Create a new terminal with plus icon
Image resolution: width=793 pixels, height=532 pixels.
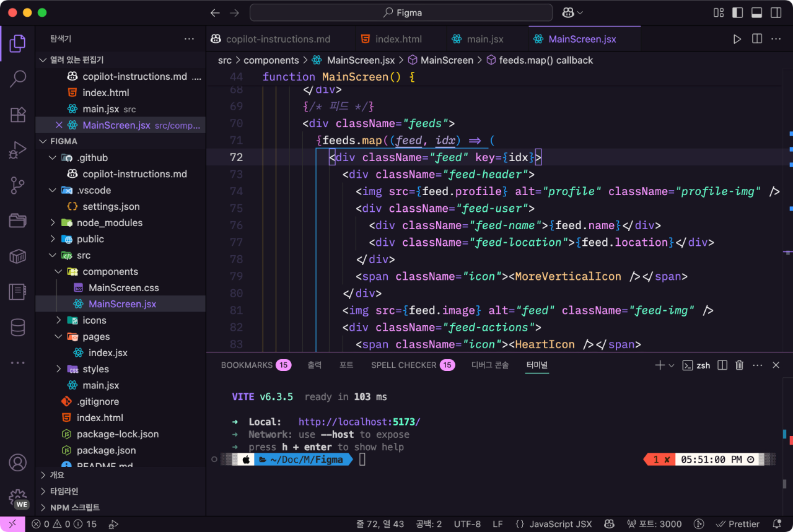pyautogui.click(x=660, y=365)
